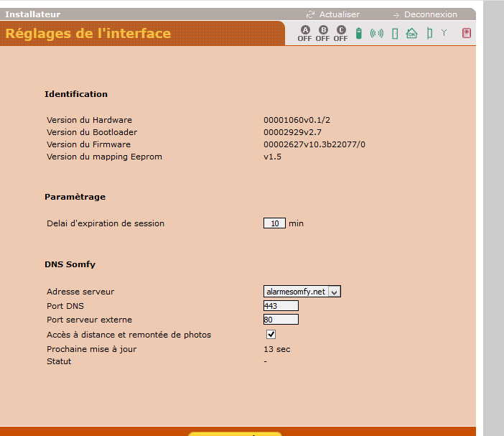504x436 pixels.
Task: Click the zone A OFF status icon
Action: [304, 33]
